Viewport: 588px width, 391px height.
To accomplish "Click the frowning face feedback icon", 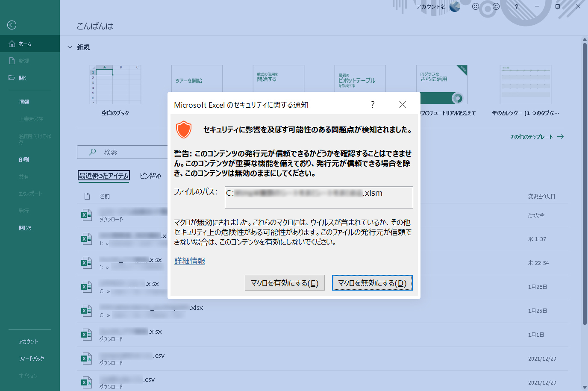I will [x=496, y=6].
